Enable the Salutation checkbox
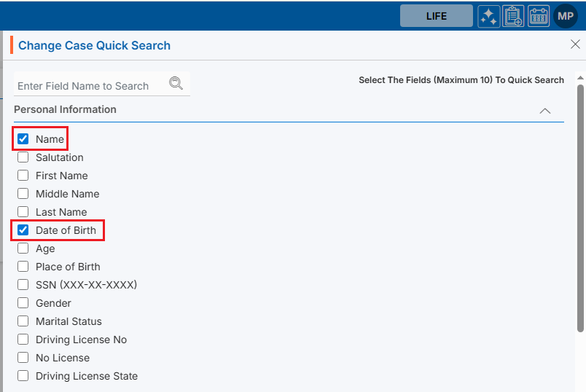This screenshot has height=392, width=586. 23,157
